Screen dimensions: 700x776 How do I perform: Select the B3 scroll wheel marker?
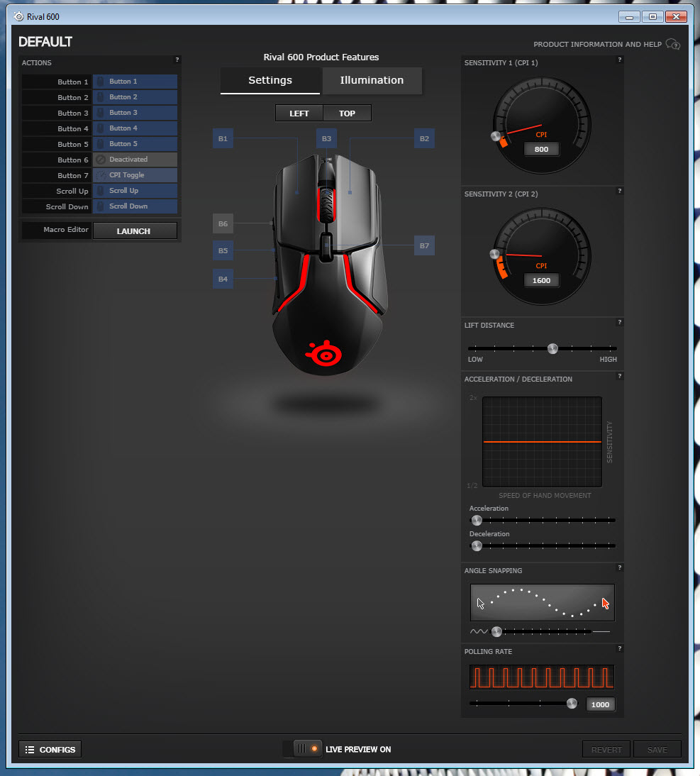(x=326, y=138)
